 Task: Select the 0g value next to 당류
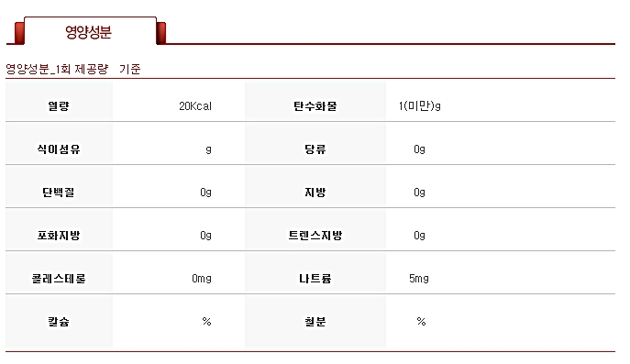point(419,149)
